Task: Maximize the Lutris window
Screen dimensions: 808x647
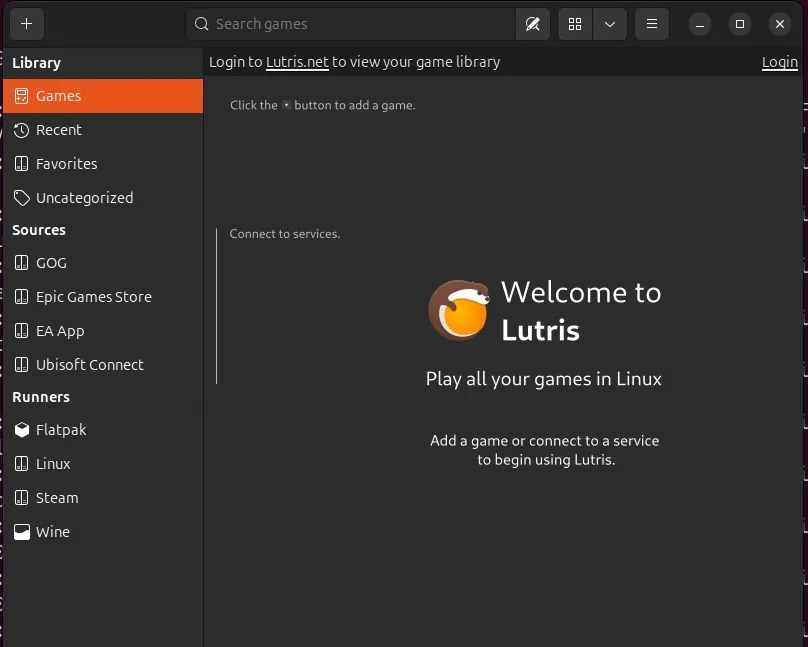Action: click(x=740, y=24)
